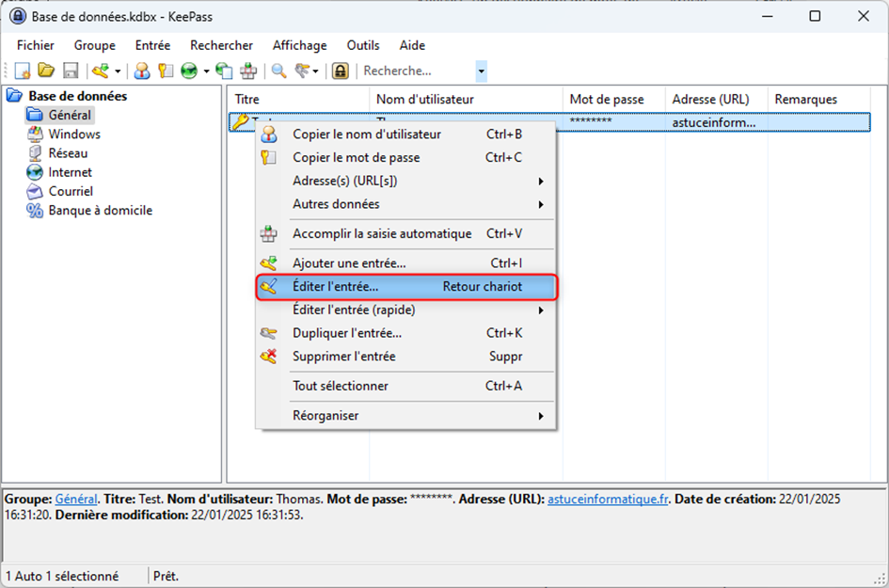Lock the workspace with the padlock icon

point(339,71)
